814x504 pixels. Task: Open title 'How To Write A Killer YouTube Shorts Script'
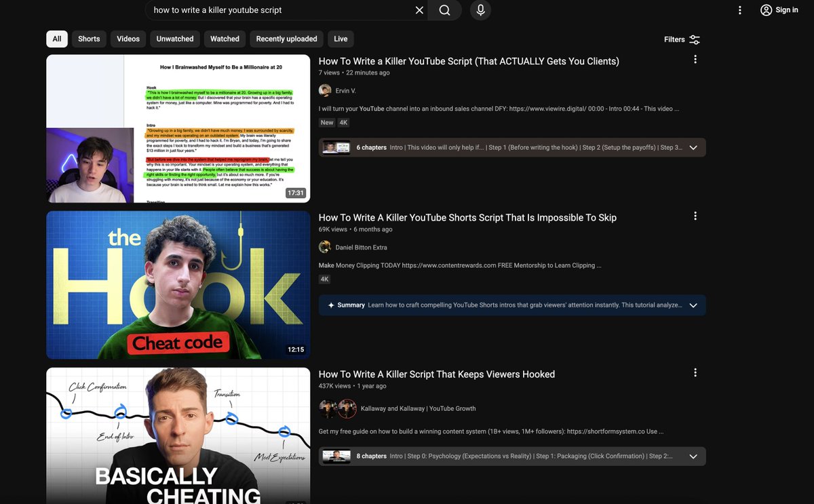pos(467,218)
